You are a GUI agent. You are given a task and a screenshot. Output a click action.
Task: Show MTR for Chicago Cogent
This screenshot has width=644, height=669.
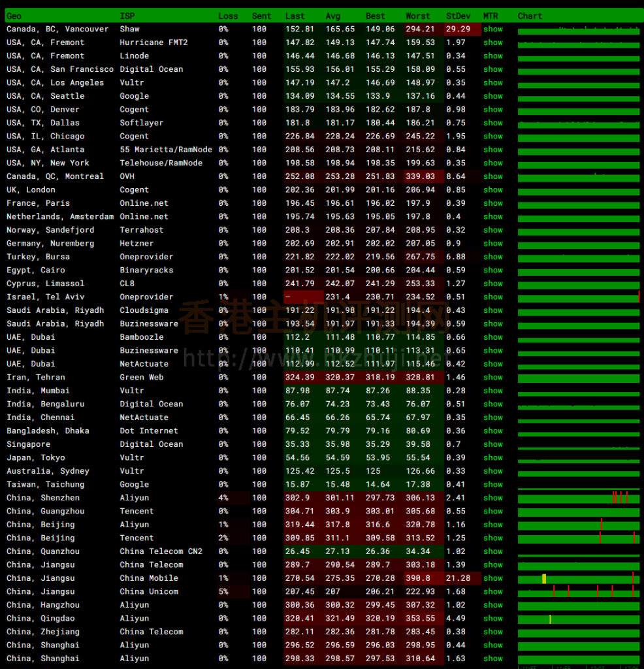pyautogui.click(x=493, y=136)
